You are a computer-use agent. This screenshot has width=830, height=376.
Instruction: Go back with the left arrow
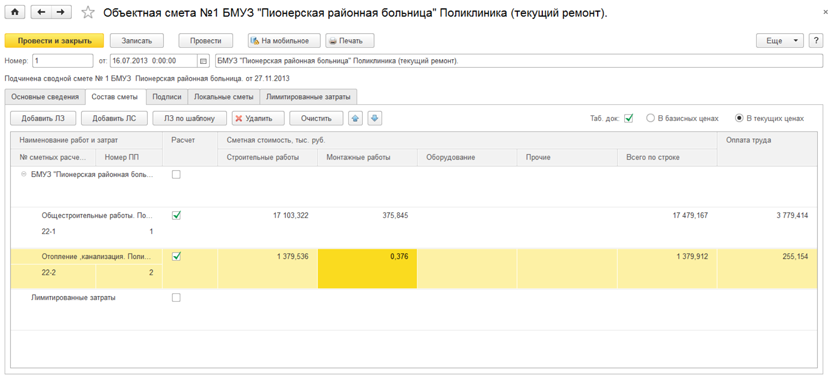click(41, 12)
